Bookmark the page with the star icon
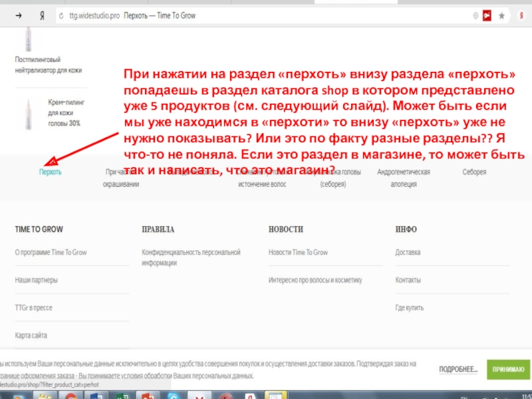 501,15
